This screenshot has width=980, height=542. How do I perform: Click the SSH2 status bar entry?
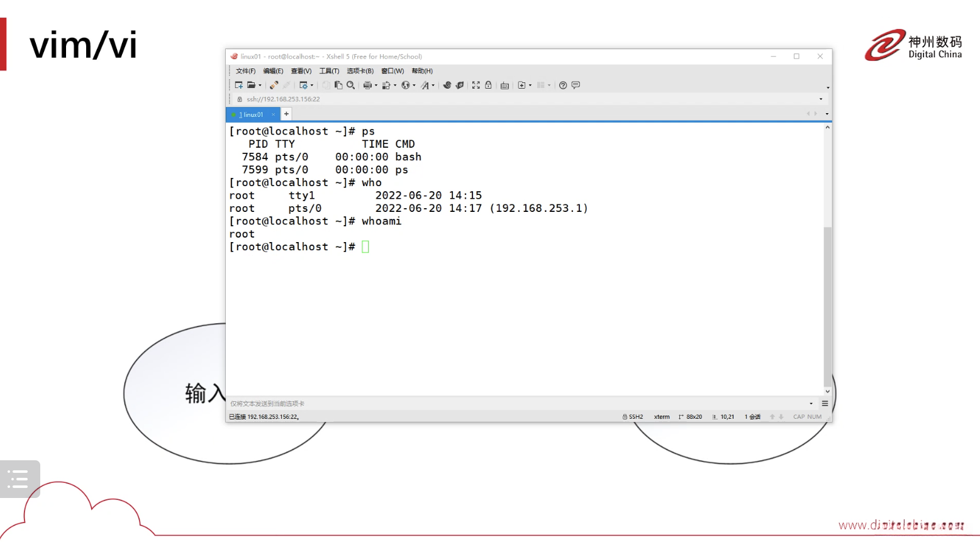[x=633, y=417]
